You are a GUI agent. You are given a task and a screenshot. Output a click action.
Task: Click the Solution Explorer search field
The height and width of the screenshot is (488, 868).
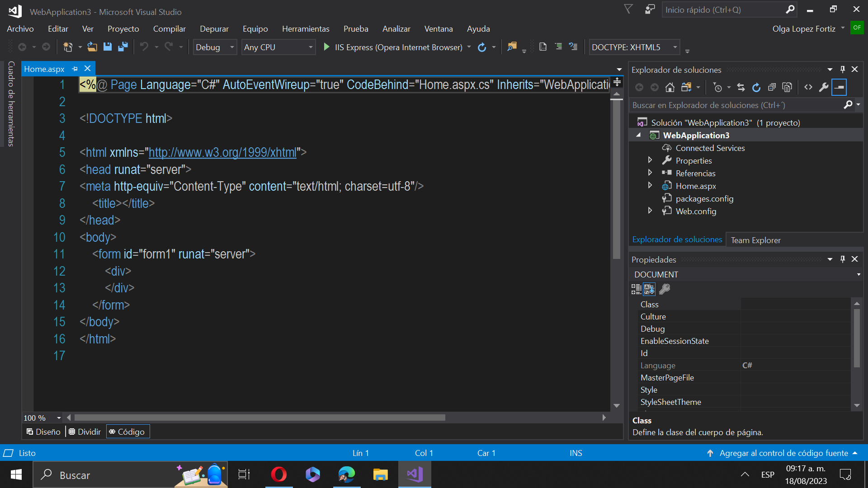[x=737, y=105]
